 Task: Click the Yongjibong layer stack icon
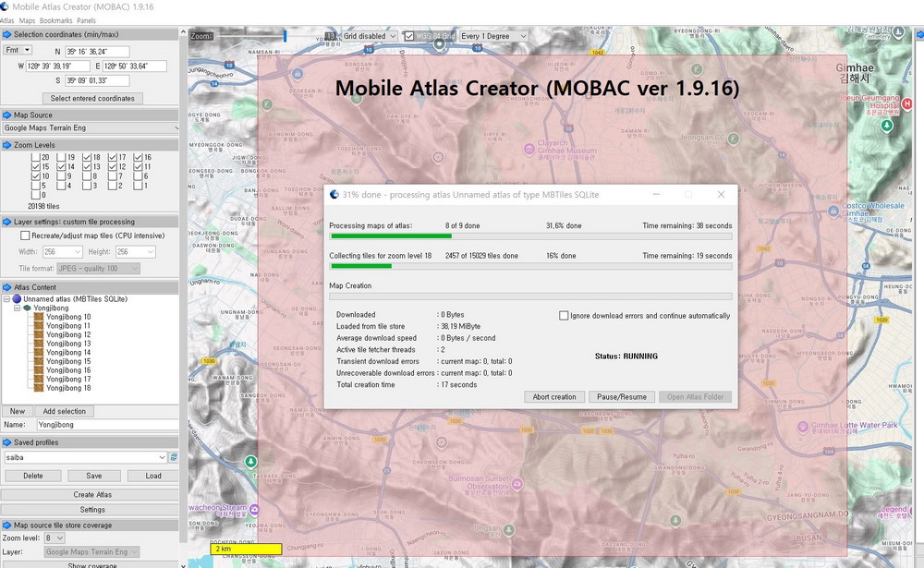click(27, 308)
